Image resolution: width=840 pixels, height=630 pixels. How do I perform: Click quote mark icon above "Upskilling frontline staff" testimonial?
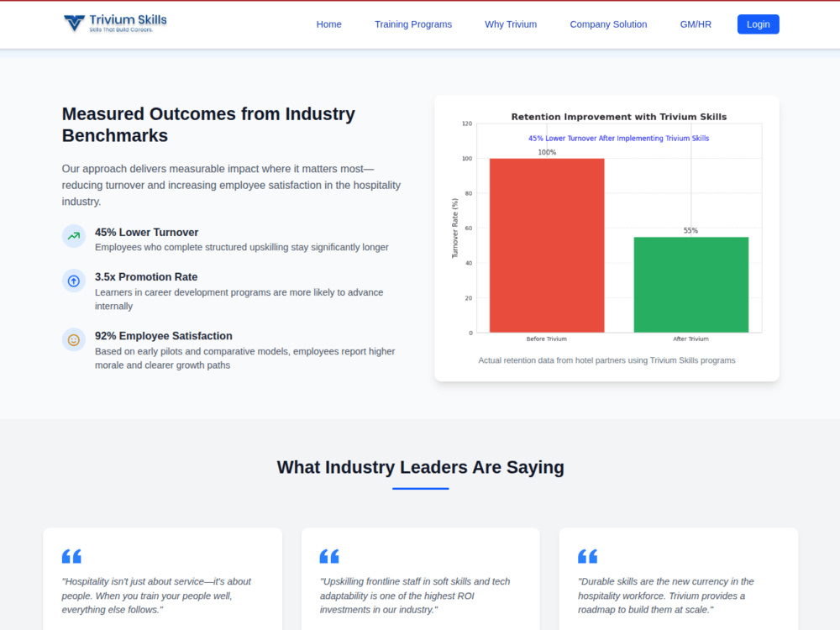(x=329, y=557)
